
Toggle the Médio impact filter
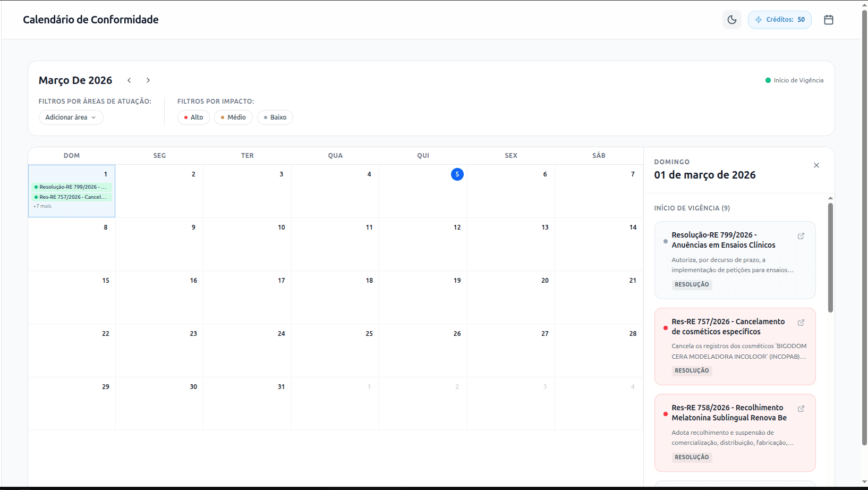point(233,117)
